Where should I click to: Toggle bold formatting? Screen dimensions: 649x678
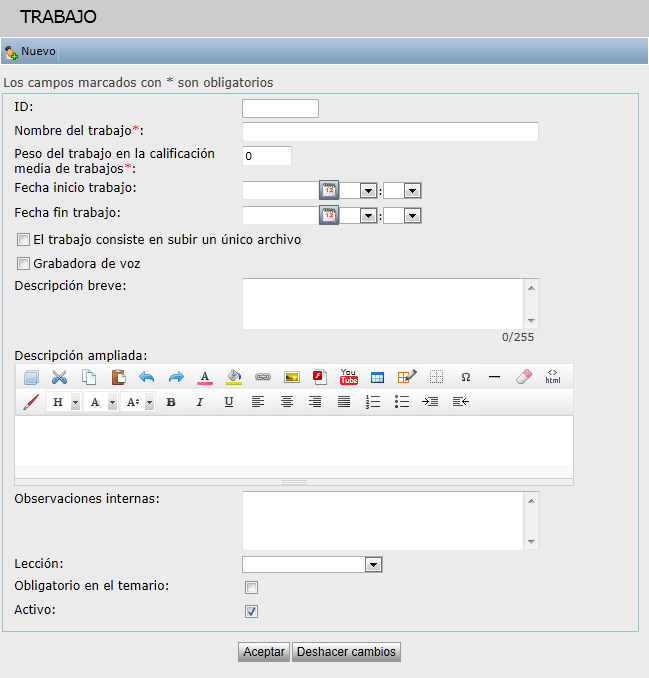[171, 402]
